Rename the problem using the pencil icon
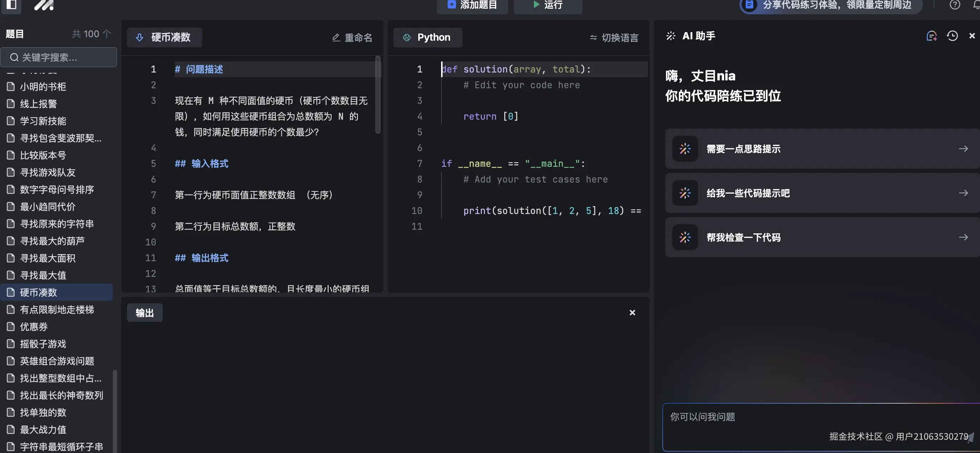The image size is (980, 453). pyautogui.click(x=352, y=37)
